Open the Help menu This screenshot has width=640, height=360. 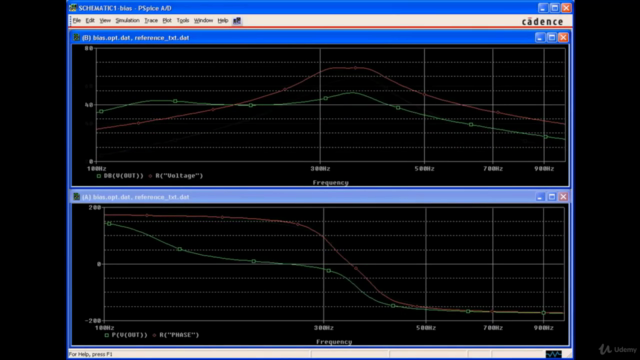222,20
